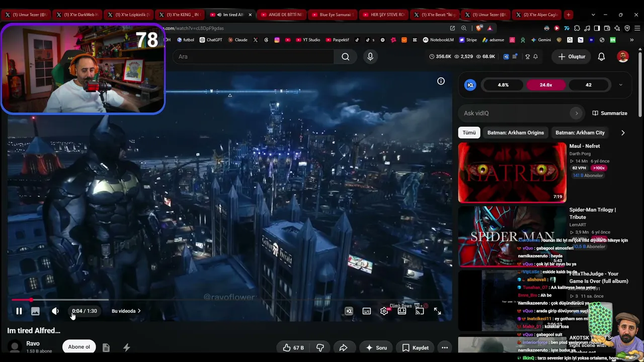Open a new browser tab
The image size is (644, 362).
(x=568, y=15)
